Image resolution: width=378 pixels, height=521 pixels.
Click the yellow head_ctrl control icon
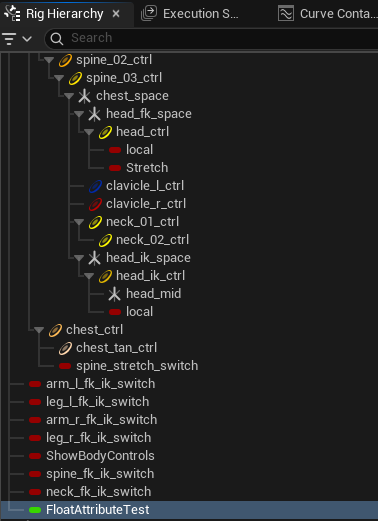pos(105,132)
